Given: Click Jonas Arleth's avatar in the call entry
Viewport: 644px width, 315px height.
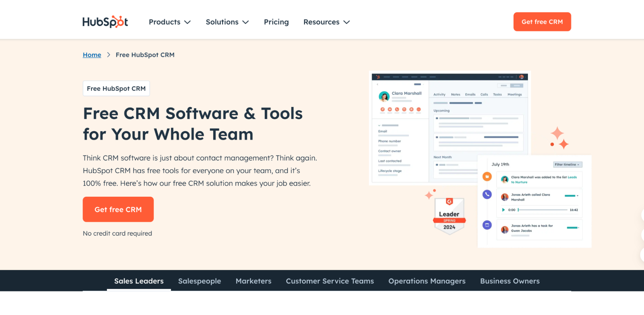Looking at the screenshot, I should point(505,197).
